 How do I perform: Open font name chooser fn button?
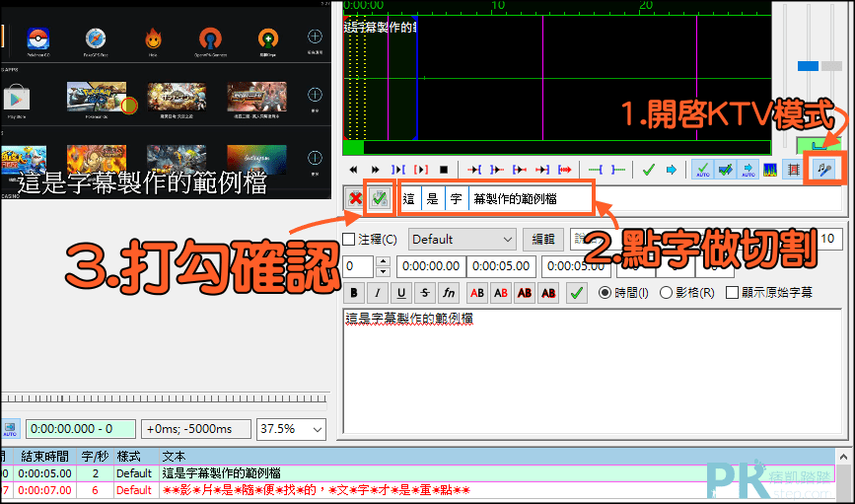(449, 293)
